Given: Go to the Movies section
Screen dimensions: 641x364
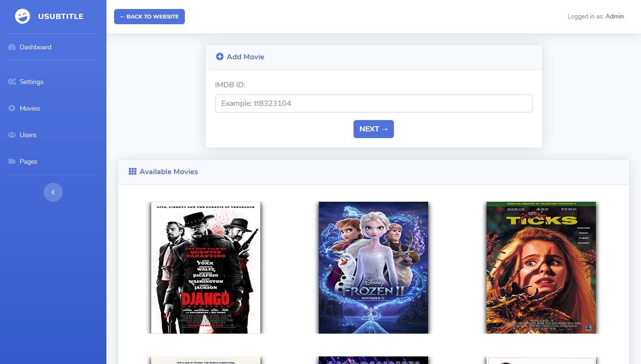Looking at the screenshot, I should pos(53,108).
